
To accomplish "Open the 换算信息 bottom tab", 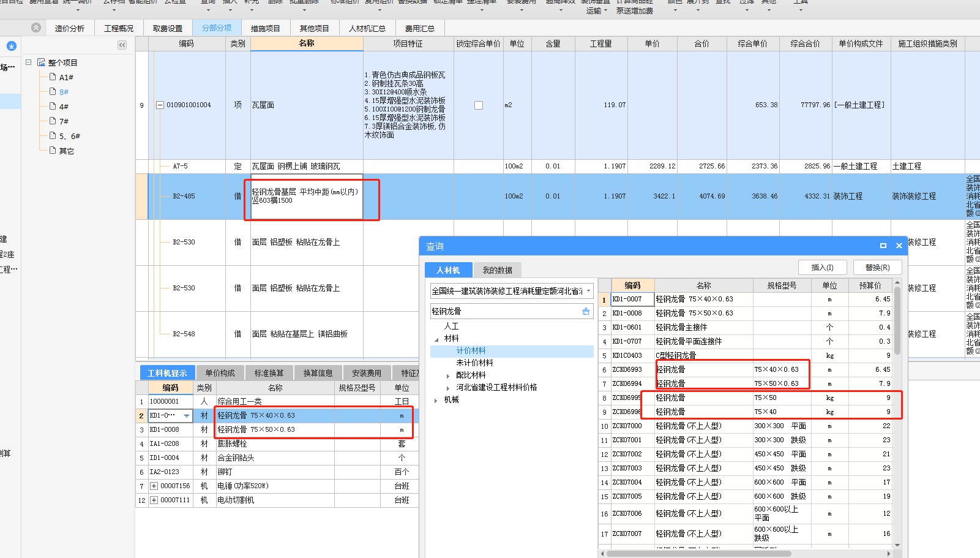I will coord(318,373).
